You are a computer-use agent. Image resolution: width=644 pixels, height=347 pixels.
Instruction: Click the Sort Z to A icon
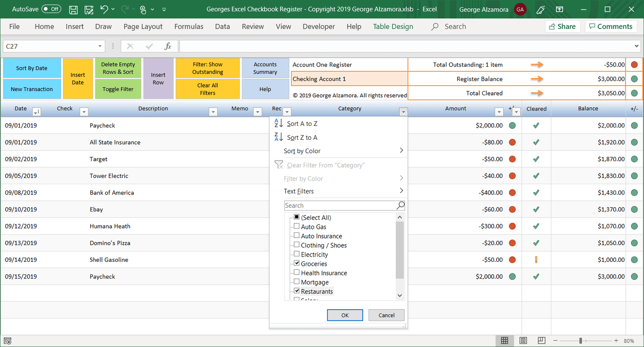pyautogui.click(x=279, y=137)
